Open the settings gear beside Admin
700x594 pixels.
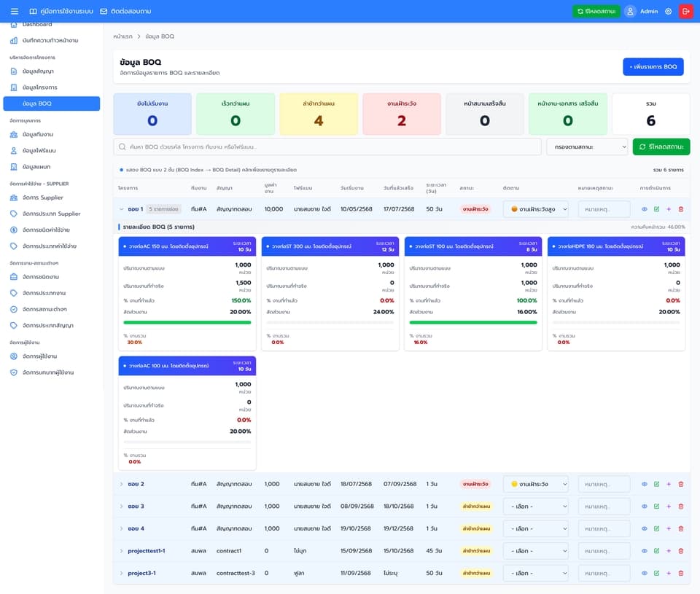pos(669,11)
